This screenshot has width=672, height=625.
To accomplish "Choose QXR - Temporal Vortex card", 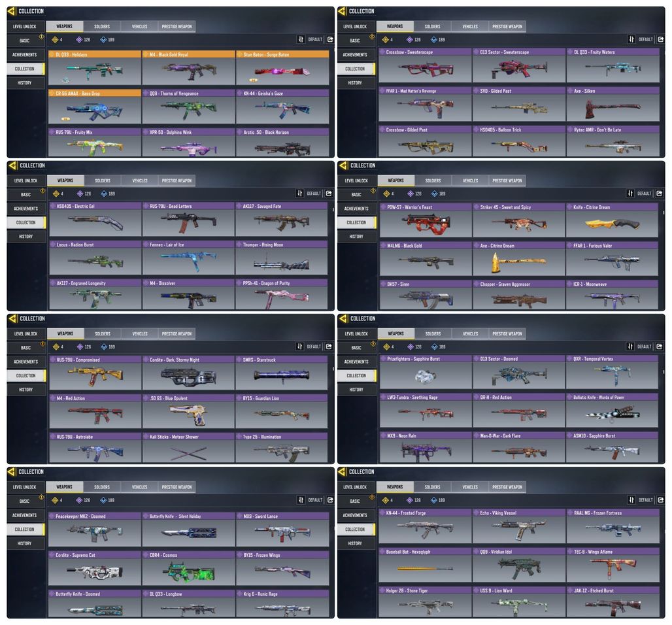I will pos(612,372).
